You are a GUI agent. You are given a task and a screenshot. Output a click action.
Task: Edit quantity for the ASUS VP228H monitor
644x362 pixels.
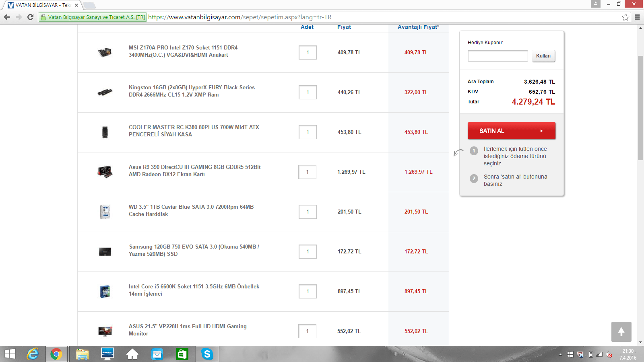point(308,331)
